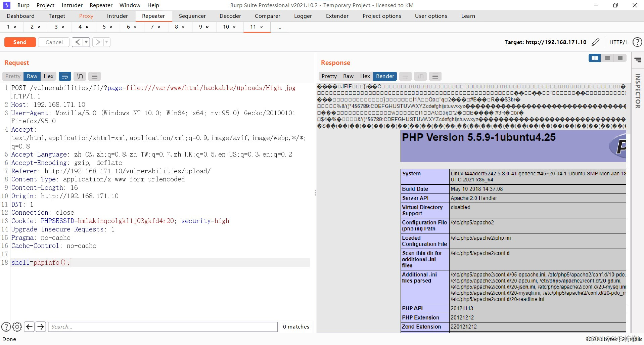
Task: Open the Project options tab
Action: 382,16
